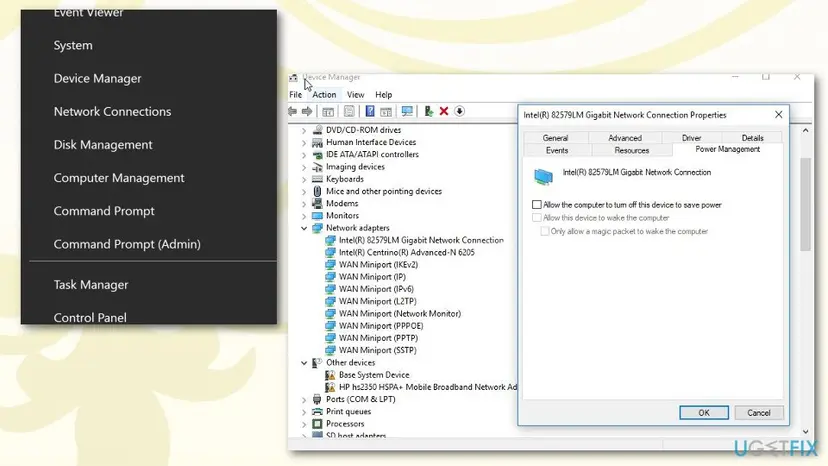
Task: Expand the Human Interface Devices node
Action: 304,142
